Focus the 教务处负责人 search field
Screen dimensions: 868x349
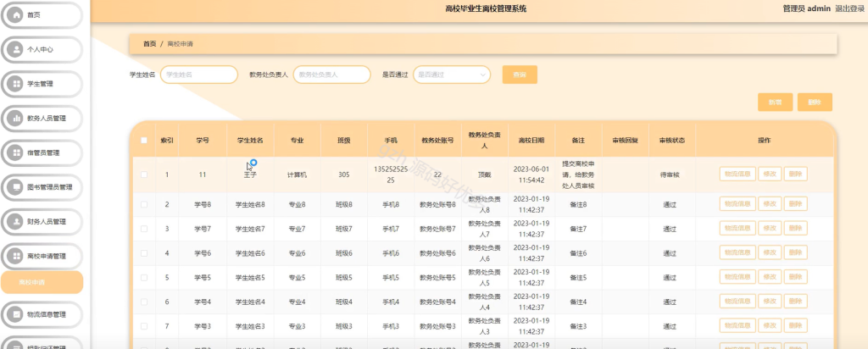point(331,75)
